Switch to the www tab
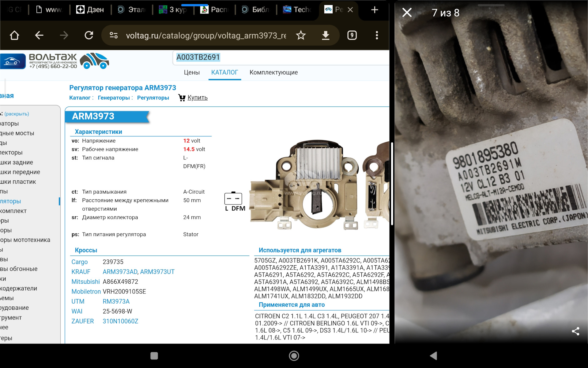This screenshot has height=368, width=588. click(x=49, y=10)
